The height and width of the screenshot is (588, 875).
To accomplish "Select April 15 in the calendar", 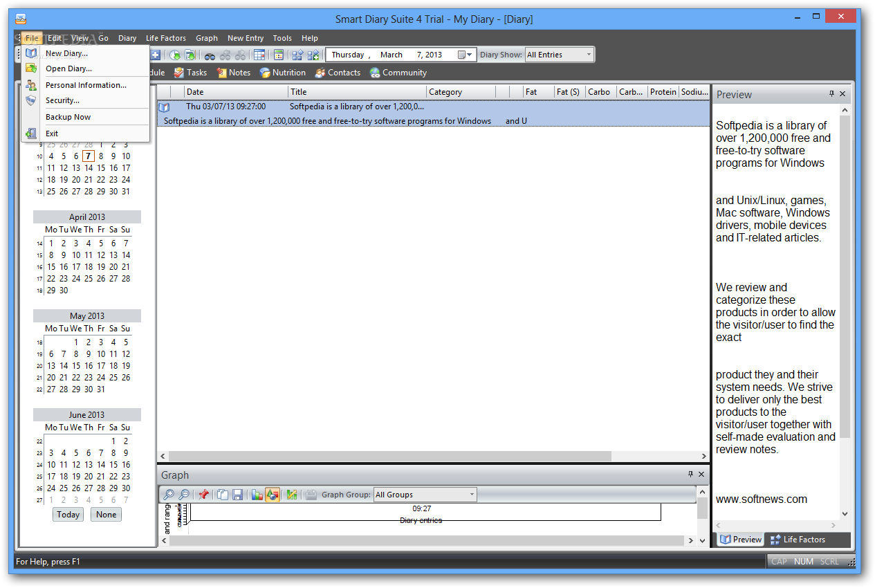I will (51, 267).
